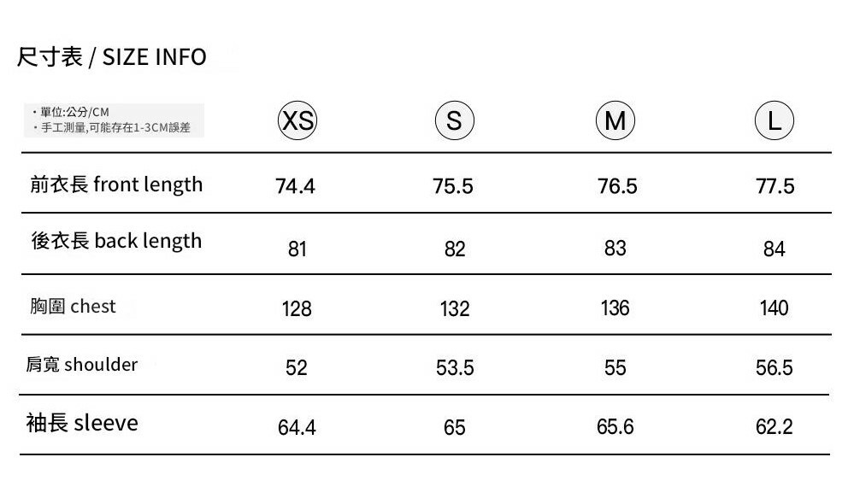Click the M sleeve value 65.6
Image resolution: width=854 pixels, height=504 pixels.
(615, 426)
